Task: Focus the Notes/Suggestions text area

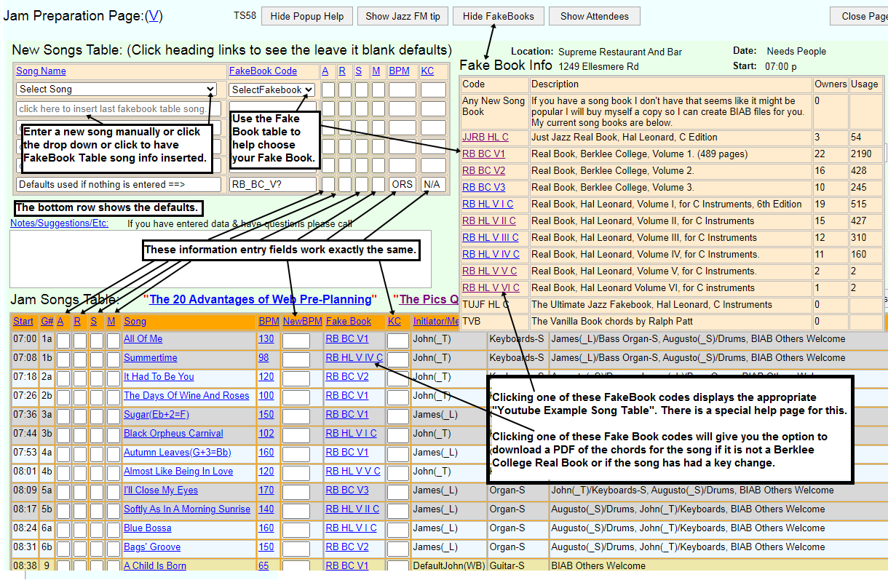Action: [x=220, y=259]
